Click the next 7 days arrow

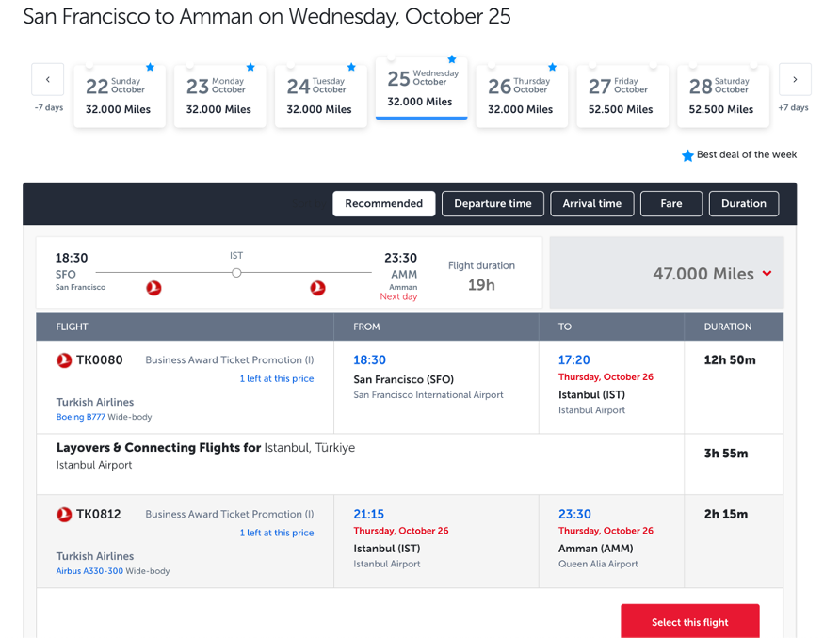tap(795, 80)
